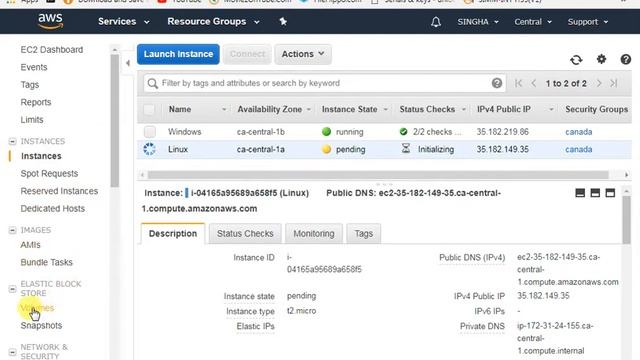The width and height of the screenshot is (640, 360).
Task: Switch to the Description tab
Action: [173, 233]
